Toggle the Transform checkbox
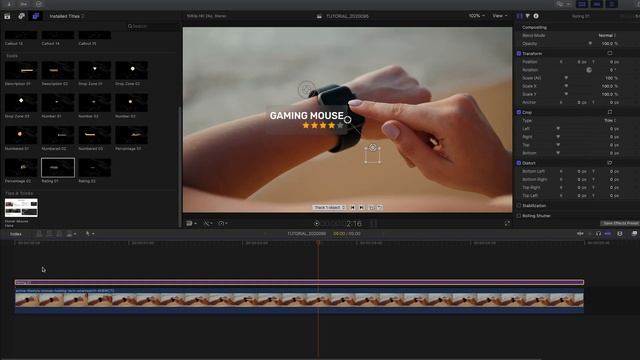 point(519,53)
